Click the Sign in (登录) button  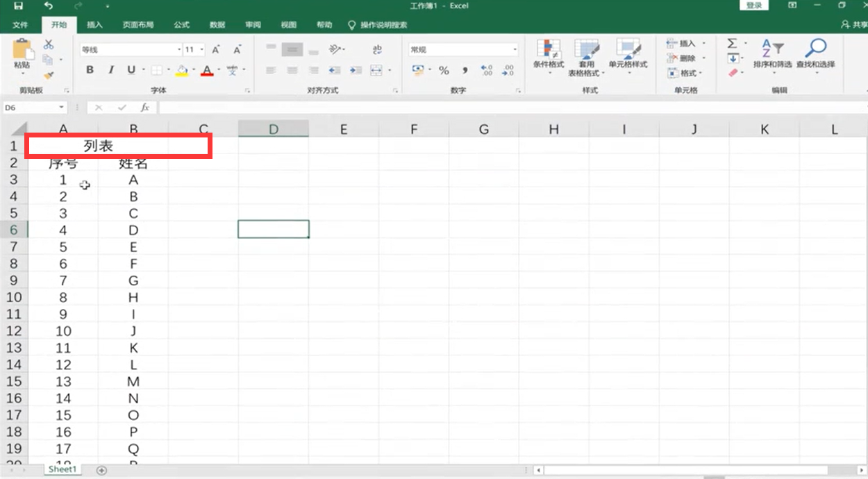(x=754, y=6)
